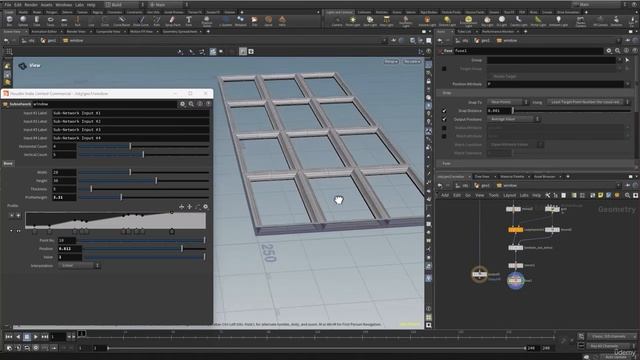640x360 pixels.
Task: Open the Main radial menu dropdown in menu bar
Action: point(167,4)
